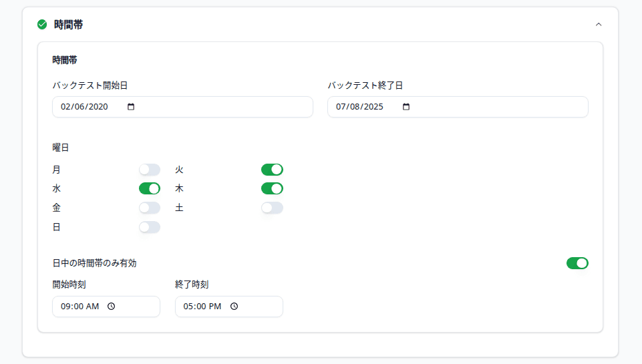Collapse the 時間帯 section chevron
The image size is (642, 364).
coord(599,25)
